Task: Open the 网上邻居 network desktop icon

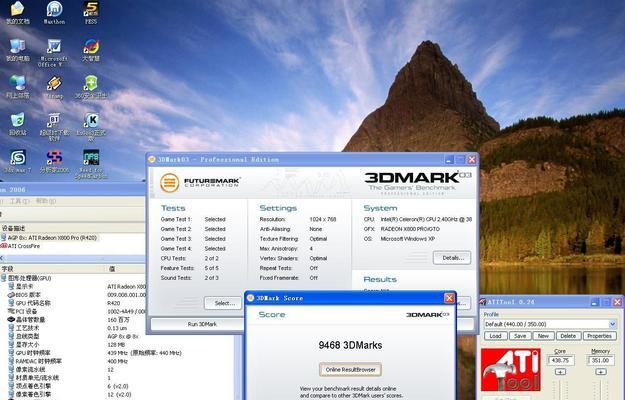Action: pos(17,87)
